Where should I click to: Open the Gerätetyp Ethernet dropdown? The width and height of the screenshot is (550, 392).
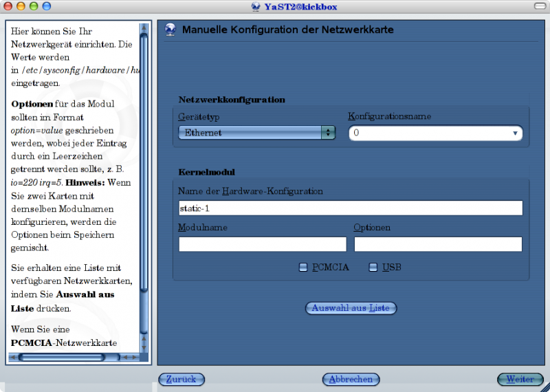click(x=256, y=133)
